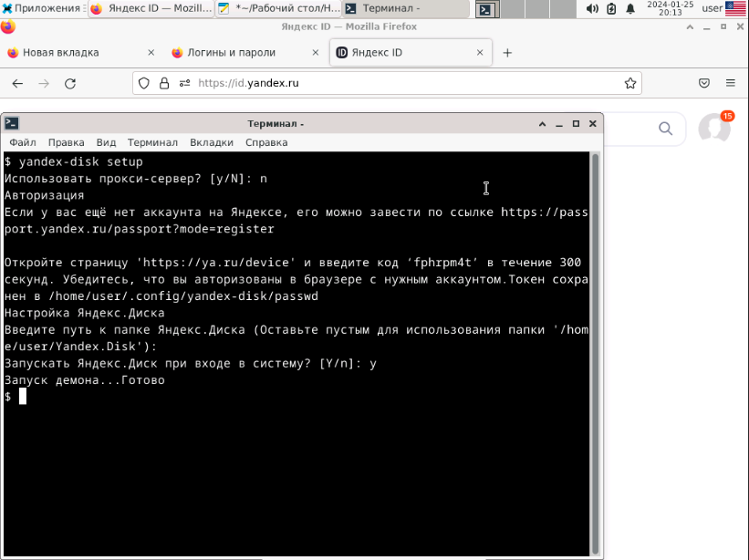Open the volume control in the tray
The height and width of the screenshot is (560, 749).
point(592,8)
